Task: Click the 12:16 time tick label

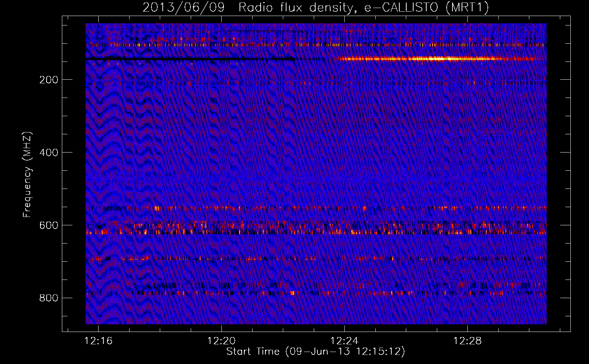Action: [x=98, y=341]
